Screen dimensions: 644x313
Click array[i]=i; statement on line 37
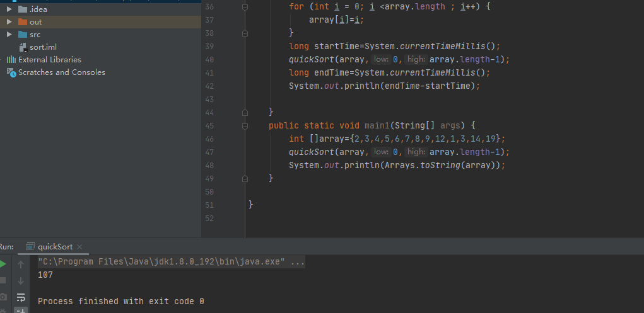[x=336, y=20]
